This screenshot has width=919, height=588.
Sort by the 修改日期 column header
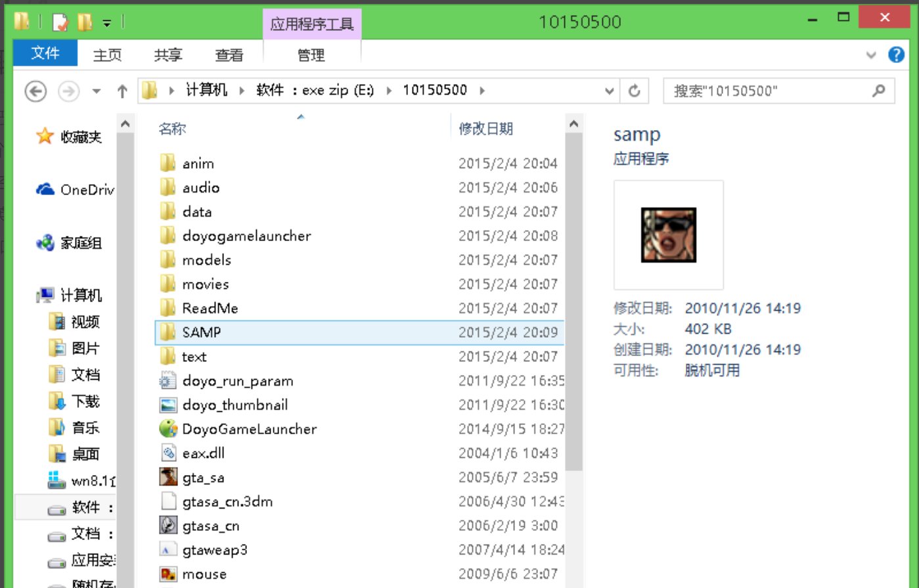click(485, 129)
